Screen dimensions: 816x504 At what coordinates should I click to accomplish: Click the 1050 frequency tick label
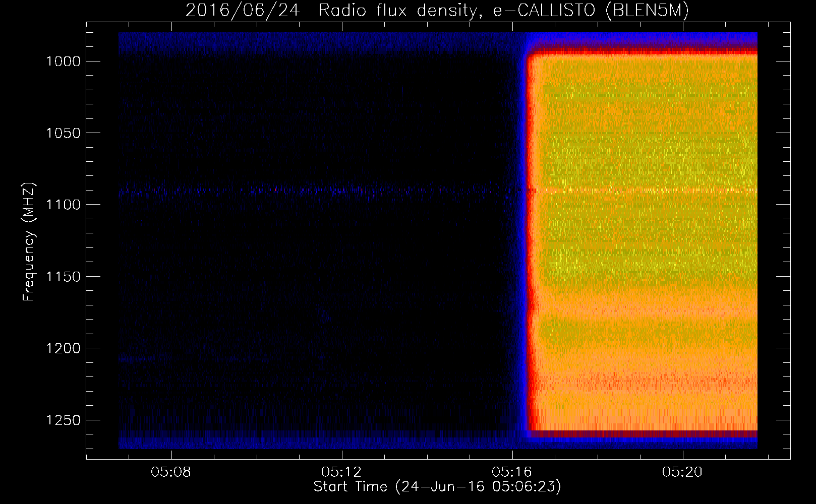[x=63, y=133]
